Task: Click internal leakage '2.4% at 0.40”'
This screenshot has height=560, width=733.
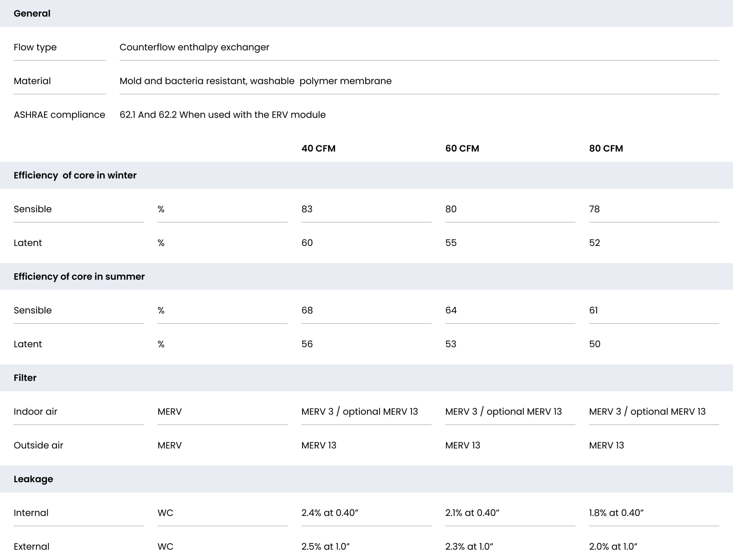Action: (330, 513)
